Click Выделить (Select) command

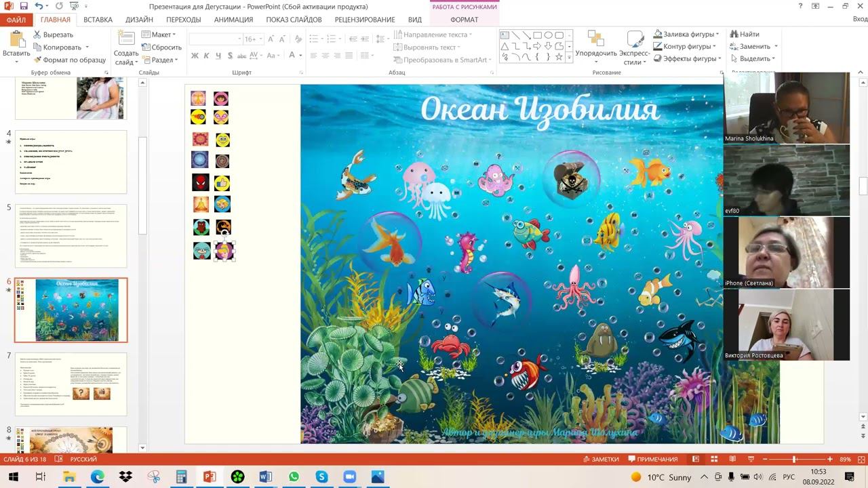(753, 59)
